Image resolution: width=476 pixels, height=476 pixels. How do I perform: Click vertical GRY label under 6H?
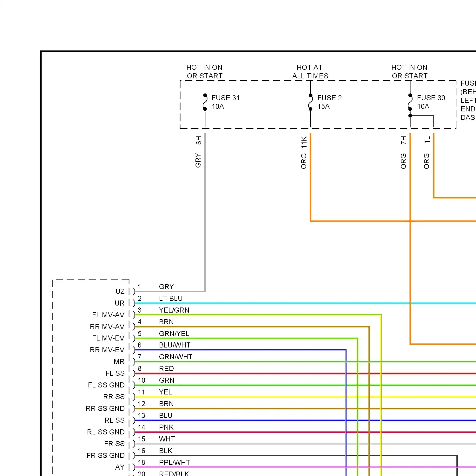coord(198,160)
